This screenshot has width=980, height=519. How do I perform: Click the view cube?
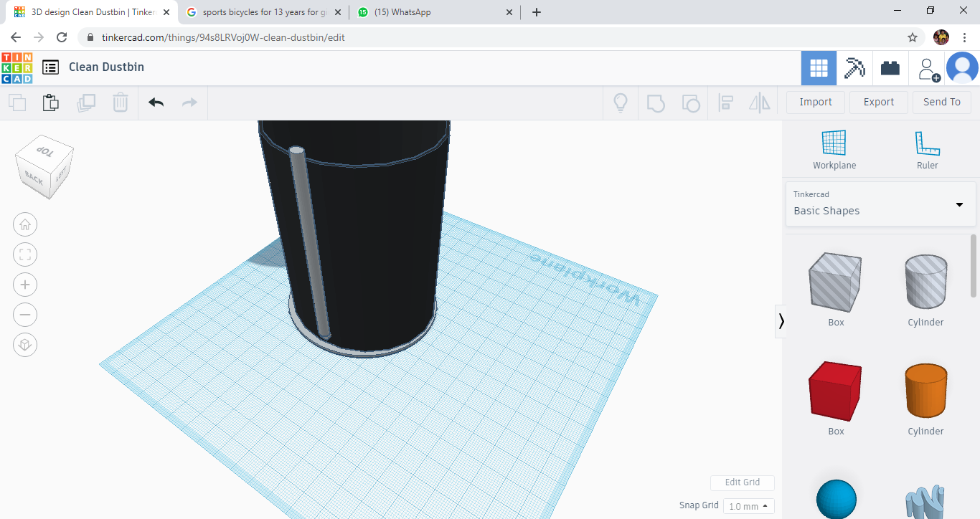coord(44,168)
